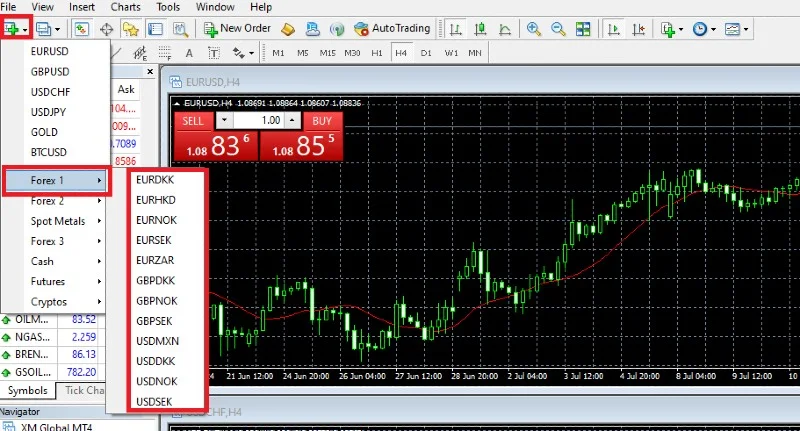Open the Insert menu
Screen dimensions: 800x431
click(82, 7)
